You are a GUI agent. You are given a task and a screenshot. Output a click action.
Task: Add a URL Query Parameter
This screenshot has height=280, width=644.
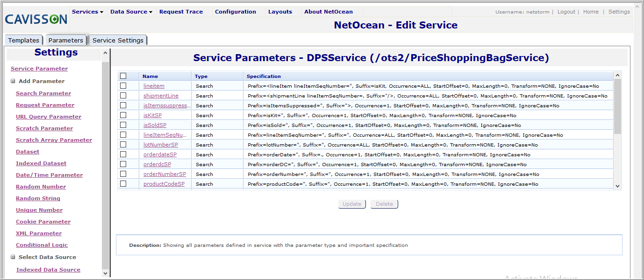click(49, 117)
